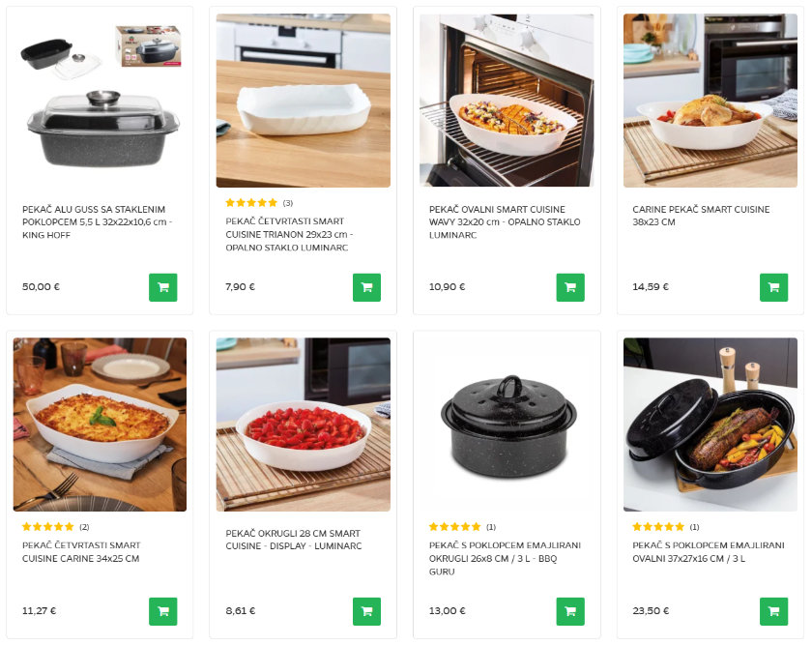Add the SMART CUISINE WAVY oval pan to cart
This screenshot has height=645, width=812.
(569, 287)
